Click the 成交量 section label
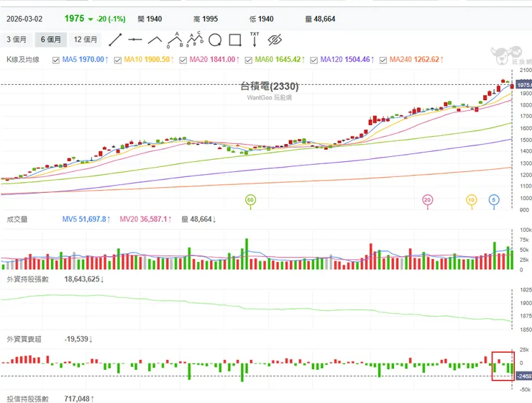This screenshot has width=532, height=403. (x=17, y=219)
